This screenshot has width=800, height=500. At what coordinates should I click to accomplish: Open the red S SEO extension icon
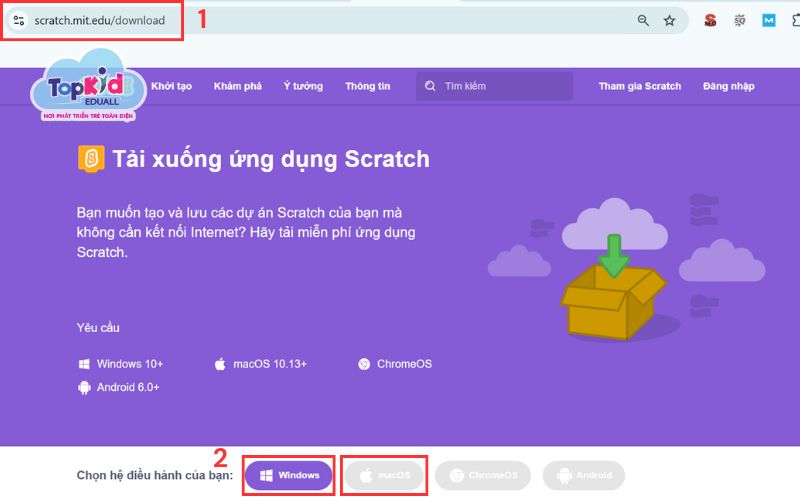click(710, 20)
